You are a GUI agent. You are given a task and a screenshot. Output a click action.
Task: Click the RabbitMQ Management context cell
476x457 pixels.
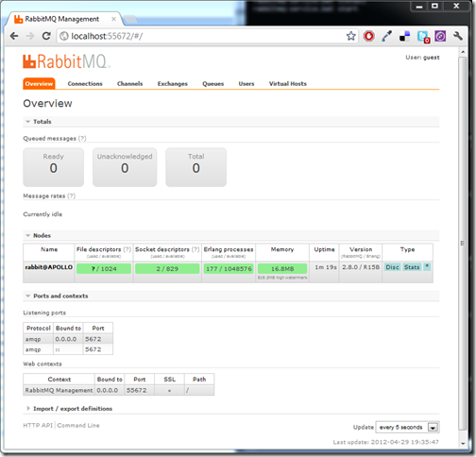click(59, 390)
